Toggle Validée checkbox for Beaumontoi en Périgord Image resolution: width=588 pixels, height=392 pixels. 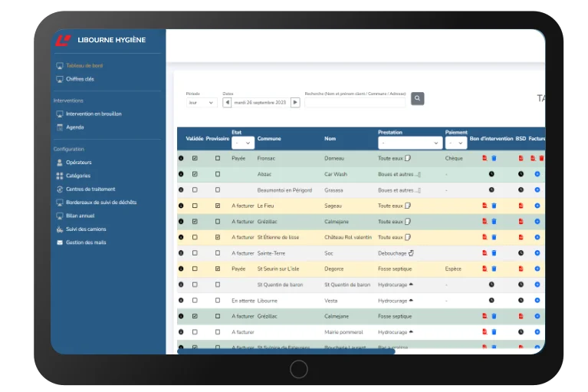coord(195,190)
